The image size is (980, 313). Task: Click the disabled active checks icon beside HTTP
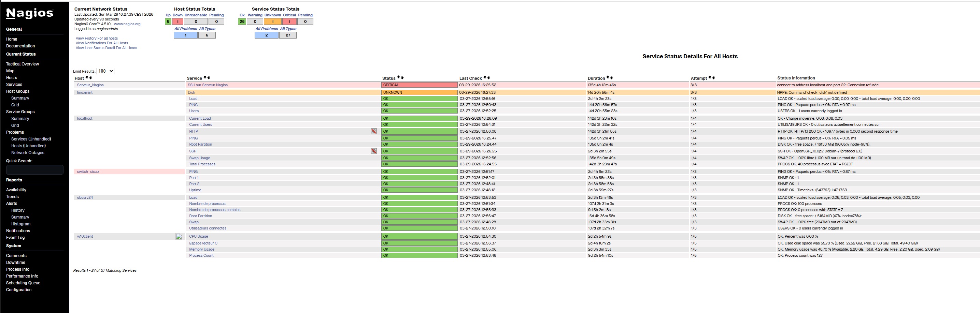pos(374,131)
